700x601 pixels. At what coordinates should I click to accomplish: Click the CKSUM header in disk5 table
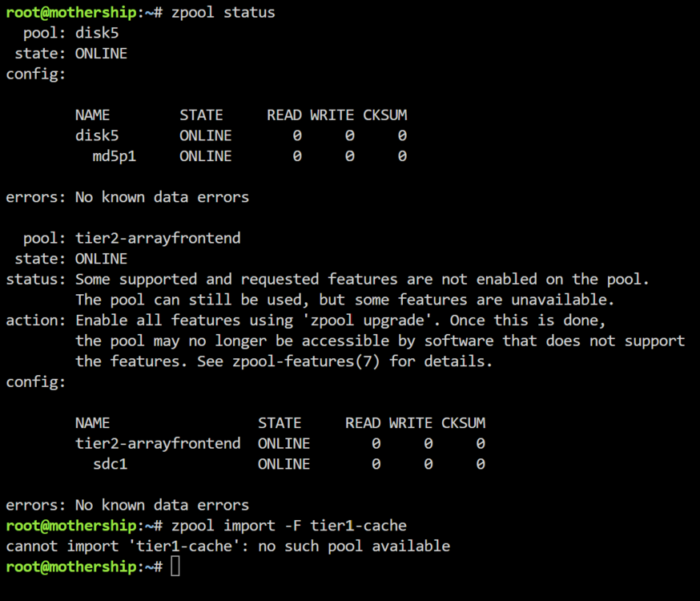pos(384,115)
